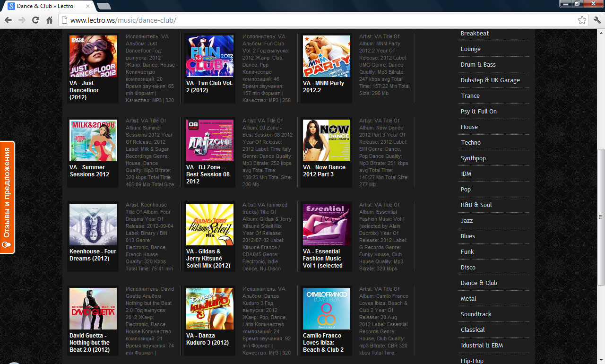Select the Idustrial & EBM genre

[482, 346]
